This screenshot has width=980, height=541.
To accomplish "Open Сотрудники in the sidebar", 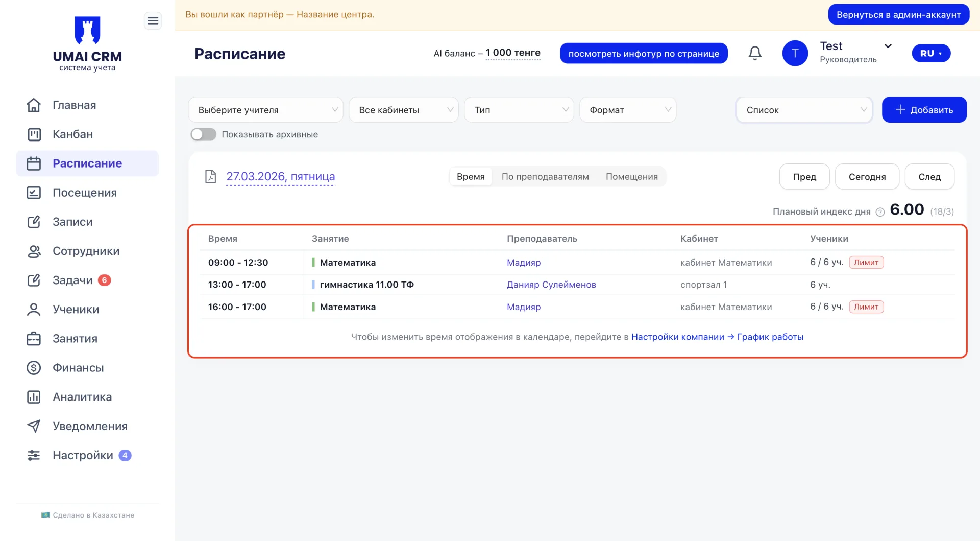I will point(87,251).
